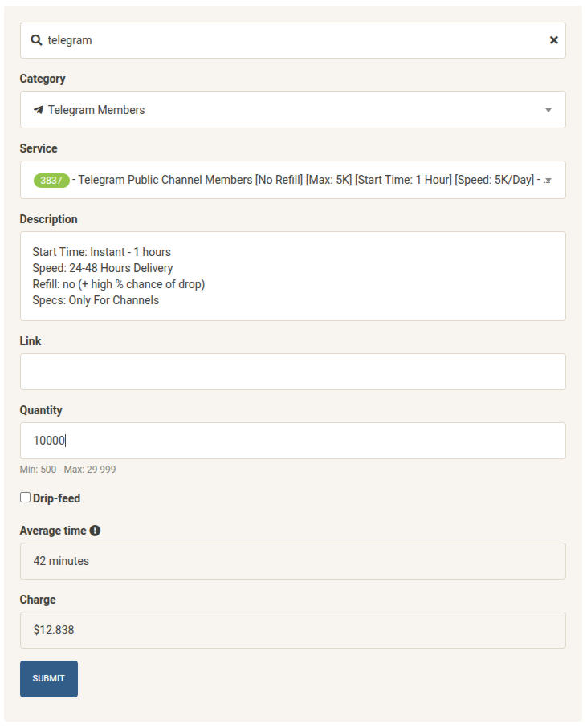Click the Telegram paper plane icon
The image size is (587, 728).
(x=38, y=110)
